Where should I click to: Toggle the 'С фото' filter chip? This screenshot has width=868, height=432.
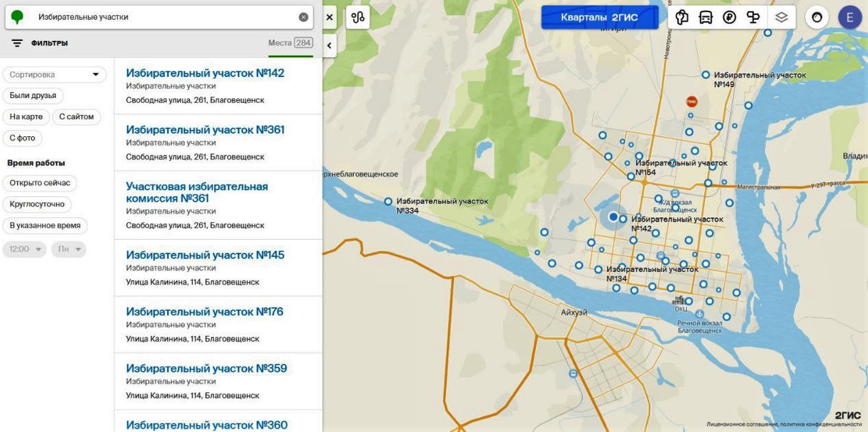(23, 138)
